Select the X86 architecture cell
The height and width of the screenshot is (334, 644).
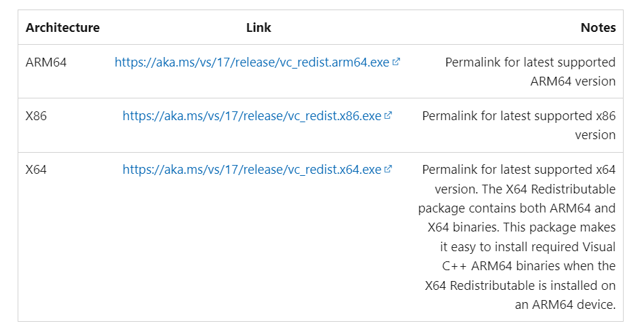(36, 116)
